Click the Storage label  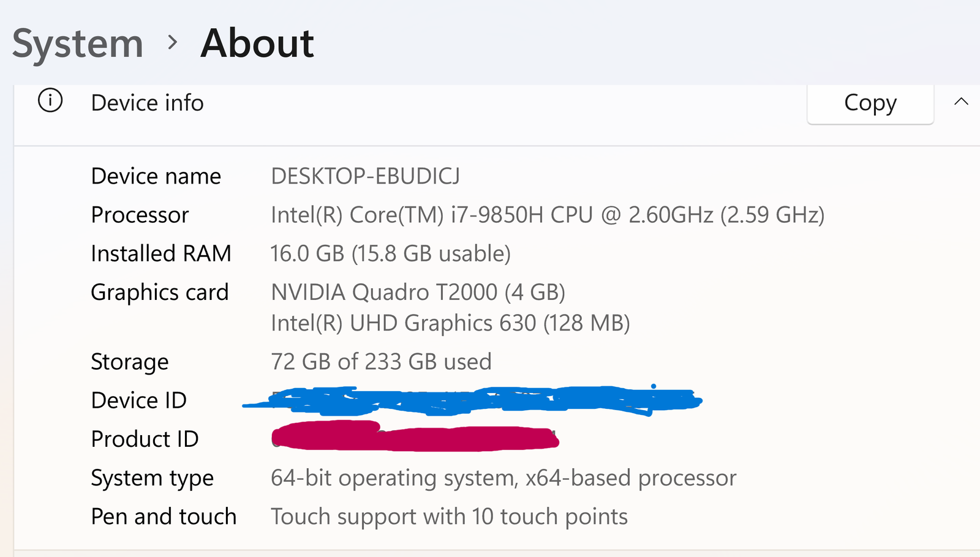click(129, 362)
